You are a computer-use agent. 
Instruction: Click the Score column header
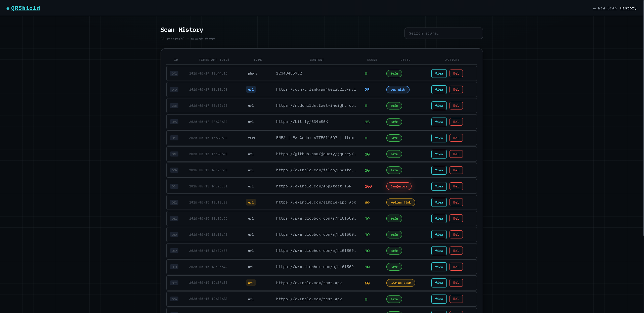pyautogui.click(x=372, y=60)
